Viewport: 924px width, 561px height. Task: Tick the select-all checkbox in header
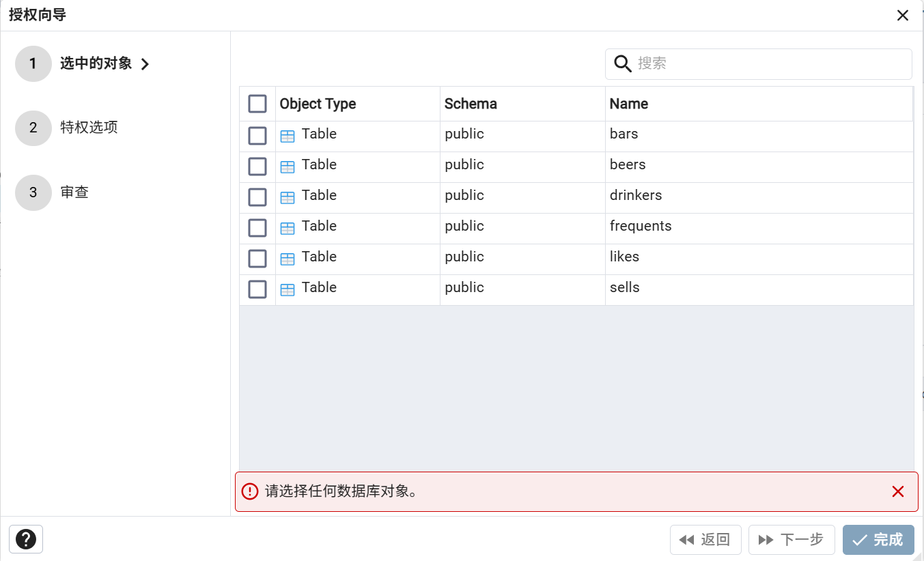[257, 104]
